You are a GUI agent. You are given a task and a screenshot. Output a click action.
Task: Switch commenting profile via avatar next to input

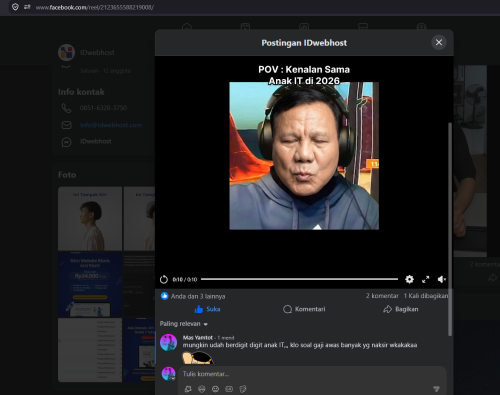[x=169, y=374]
